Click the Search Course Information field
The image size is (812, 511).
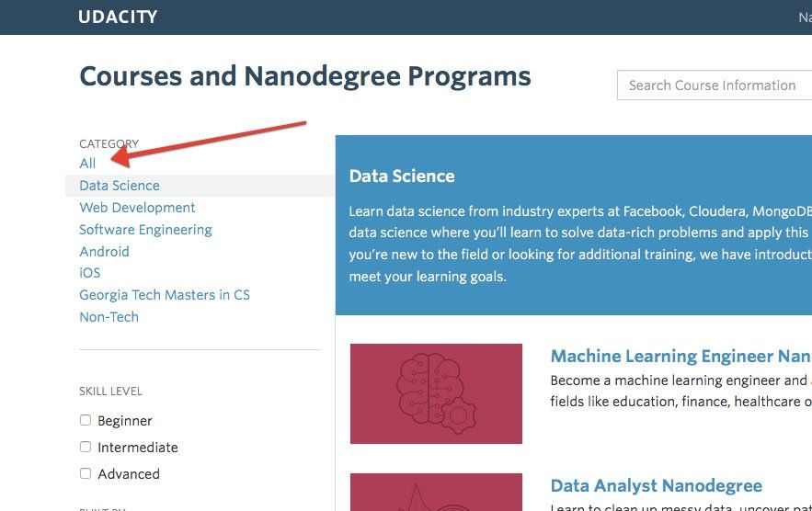[x=715, y=85]
